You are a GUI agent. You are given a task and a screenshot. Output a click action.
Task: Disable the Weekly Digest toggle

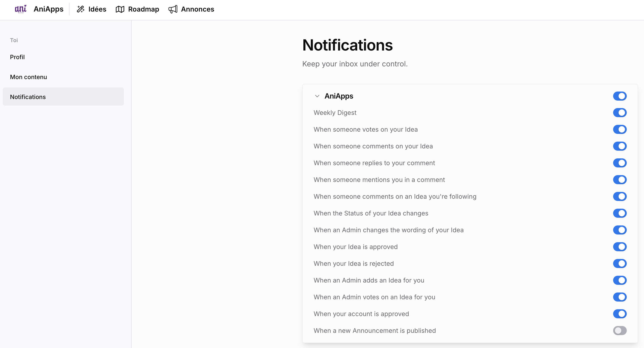(x=619, y=113)
